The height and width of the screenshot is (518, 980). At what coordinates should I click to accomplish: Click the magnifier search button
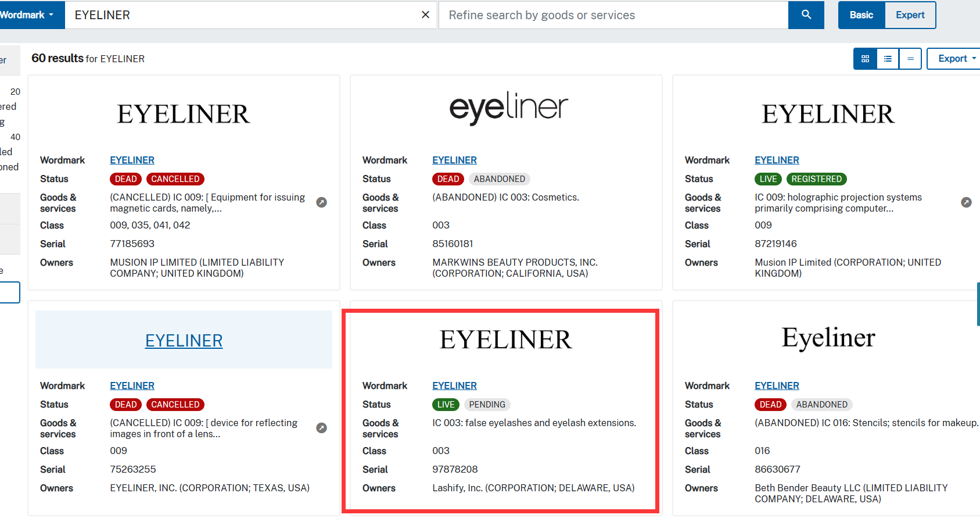click(806, 15)
